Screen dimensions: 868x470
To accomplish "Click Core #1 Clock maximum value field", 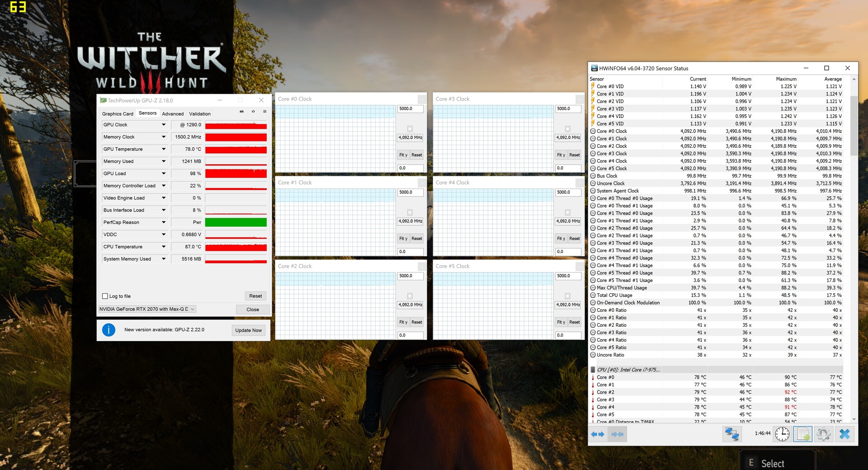I will point(410,193).
